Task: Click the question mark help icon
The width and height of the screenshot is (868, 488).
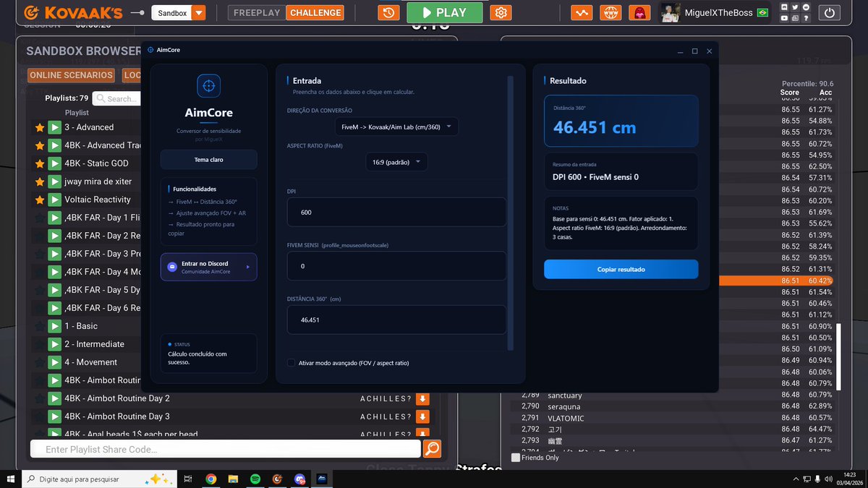Action: (806, 18)
